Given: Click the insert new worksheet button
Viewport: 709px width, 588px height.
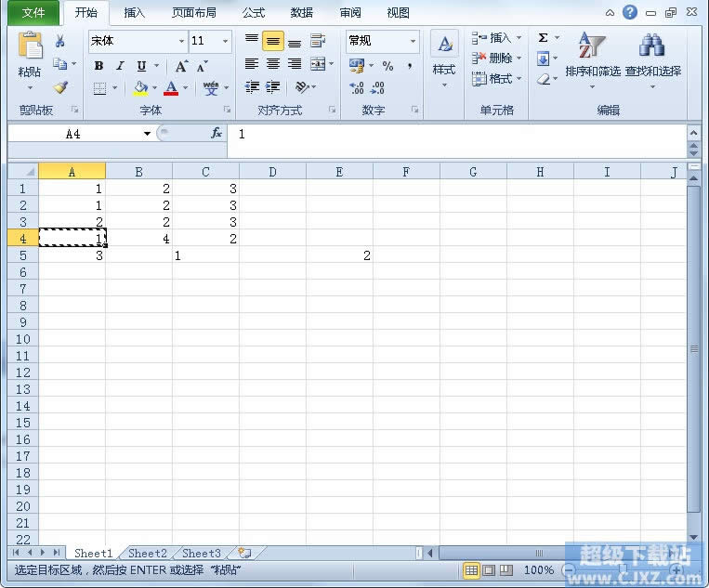Looking at the screenshot, I should pos(244,553).
